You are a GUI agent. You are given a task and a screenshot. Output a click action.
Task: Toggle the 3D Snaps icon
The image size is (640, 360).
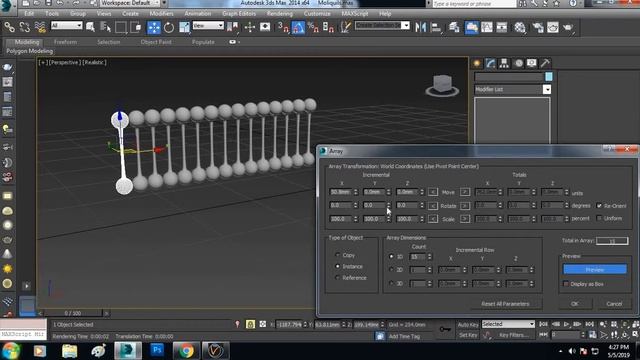coord(283,27)
